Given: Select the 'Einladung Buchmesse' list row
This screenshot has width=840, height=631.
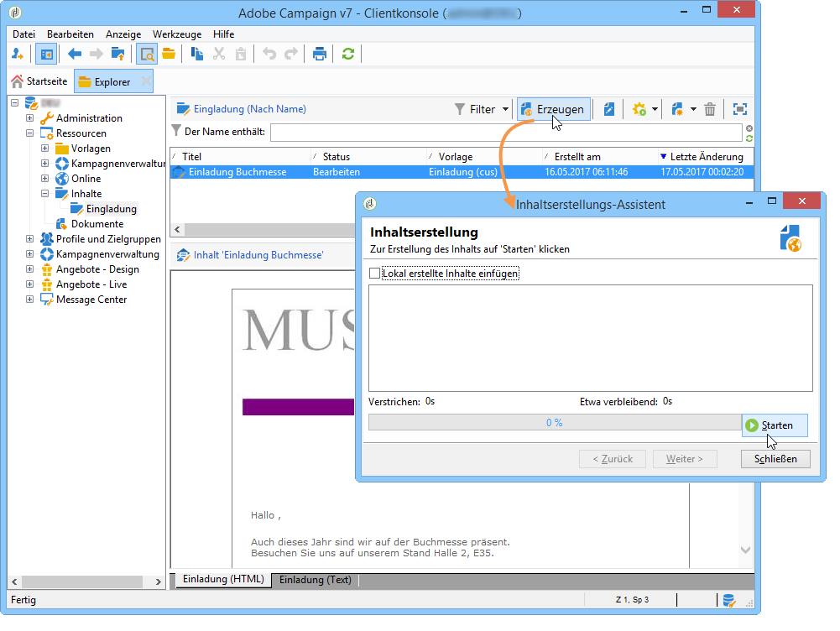Looking at the screenshot, I should click(x=462, y=172).
